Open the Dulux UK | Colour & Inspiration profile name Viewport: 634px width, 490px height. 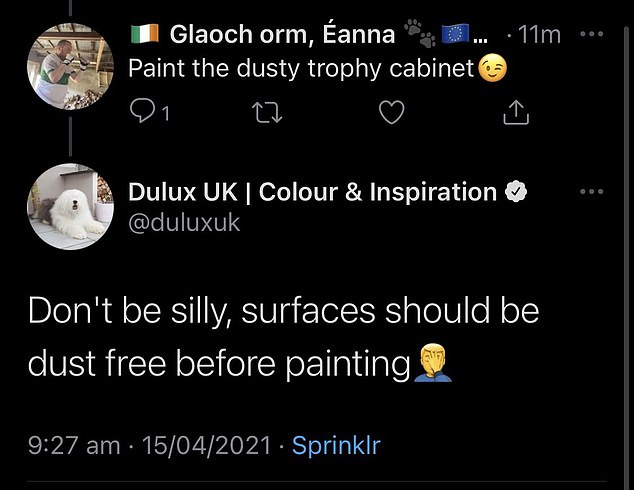click(312, 192)
